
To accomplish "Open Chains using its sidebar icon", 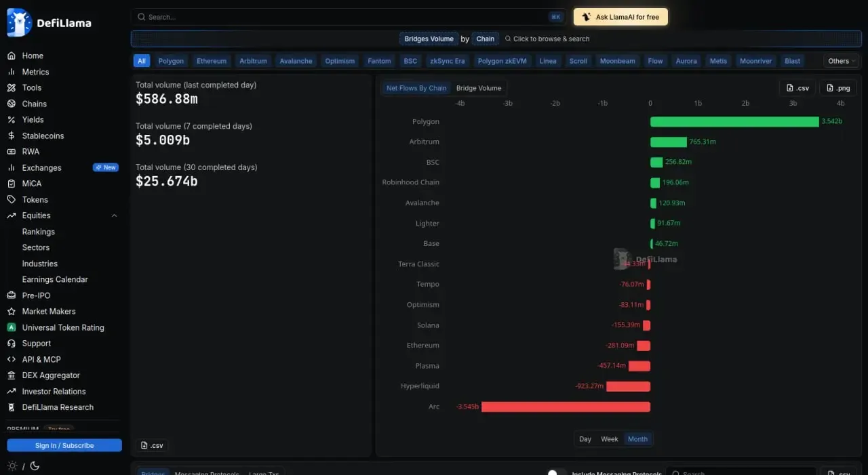I will (x=11, y=104).
